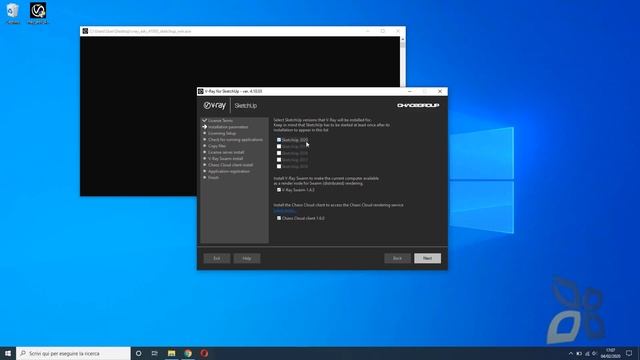This screenshot has height=360, width=640.
Task: Open the Learn more link about Chaos Cloud
Action: (x=284, y=211)
